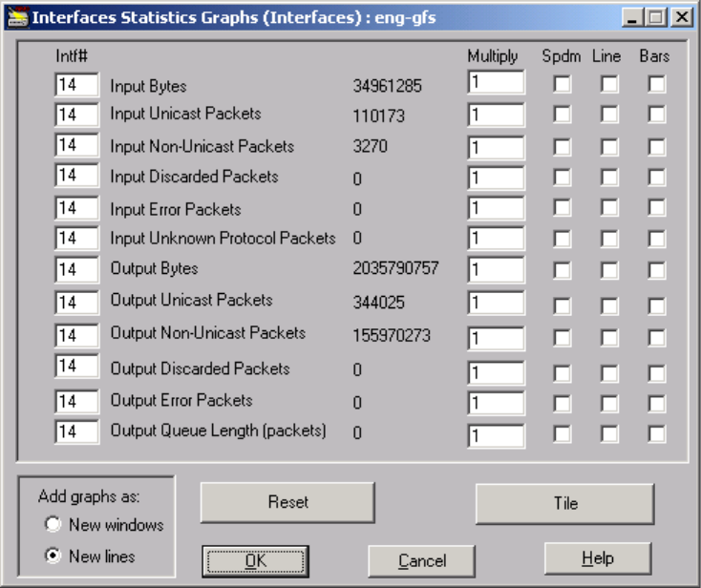Click the Input Bytes value 34961285

[387, 86]
